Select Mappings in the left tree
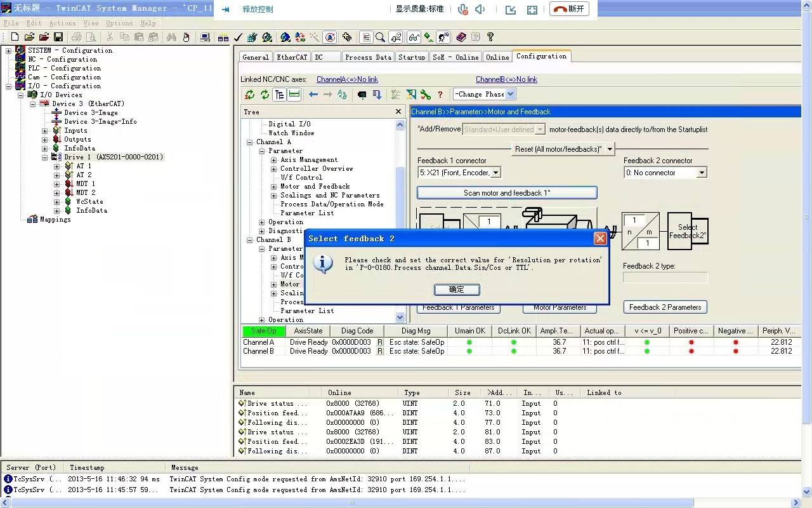The image size is (812, 508). [x=55, y=219]
